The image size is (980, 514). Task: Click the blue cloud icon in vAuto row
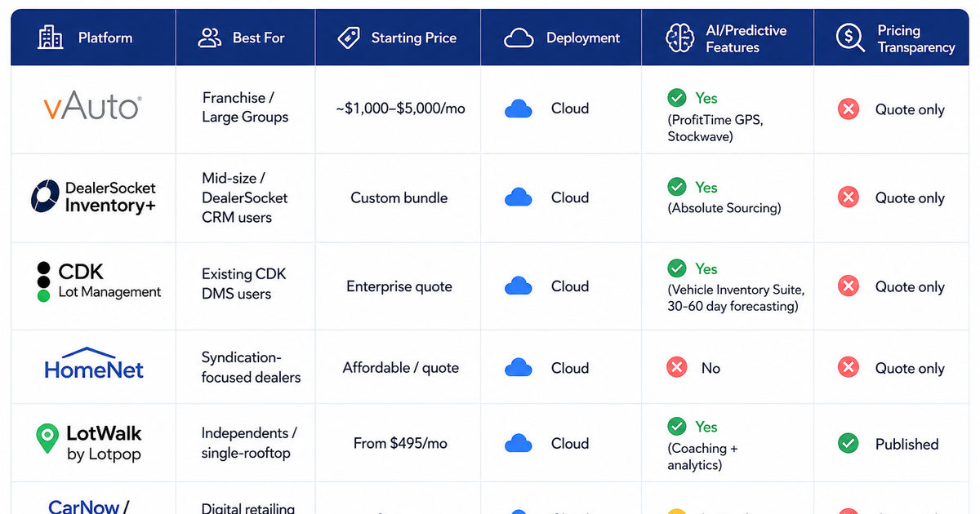click(519, 109)
